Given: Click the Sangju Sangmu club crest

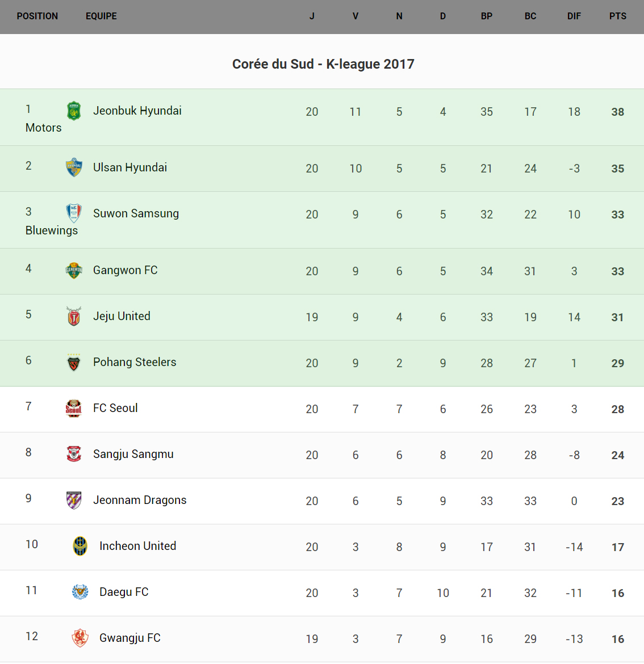Looking at the screenshot, I should [74, 454].
